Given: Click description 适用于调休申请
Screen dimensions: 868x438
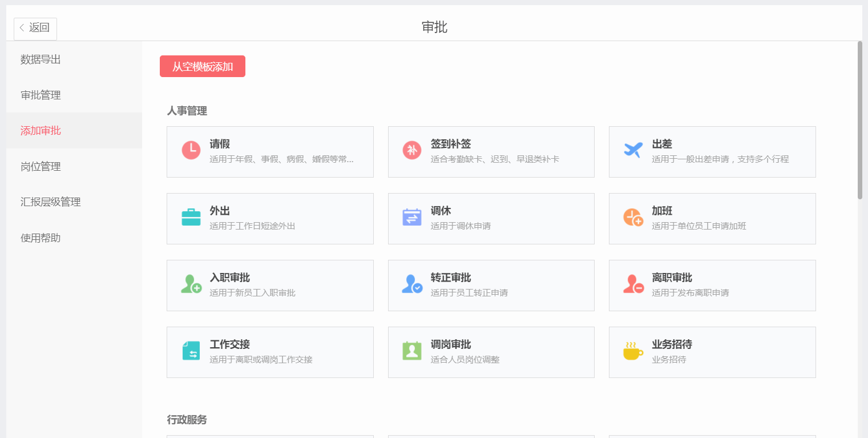Looking at the screenshot, I should [x=461, y=226].
